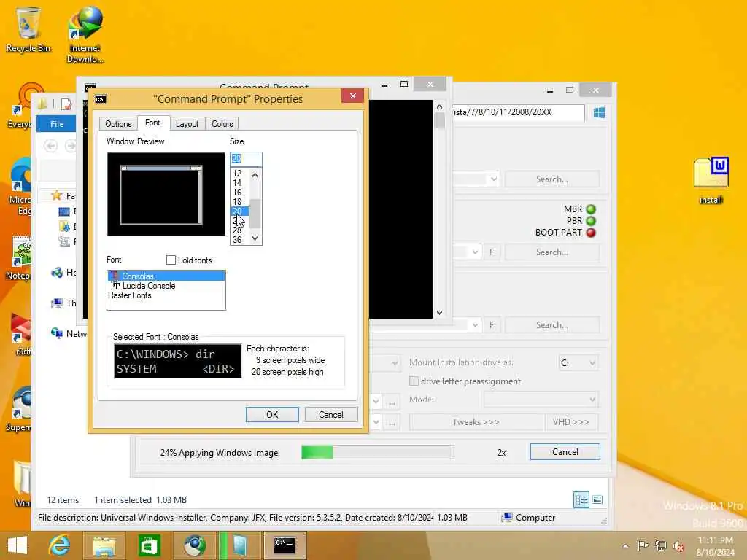
Task: Click the PBR green status indicator
Action: (591, 221)
